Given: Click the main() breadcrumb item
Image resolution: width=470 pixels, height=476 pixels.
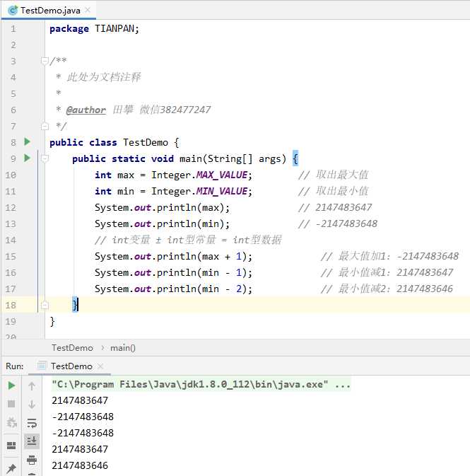Looking at the screenshot, I should click(x=122, y=347).
